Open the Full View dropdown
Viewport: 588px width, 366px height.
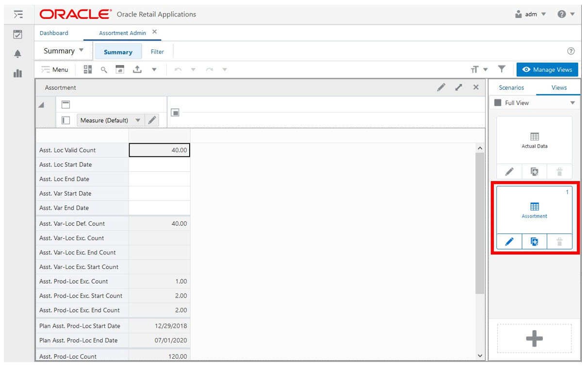(x=535, y=103)
